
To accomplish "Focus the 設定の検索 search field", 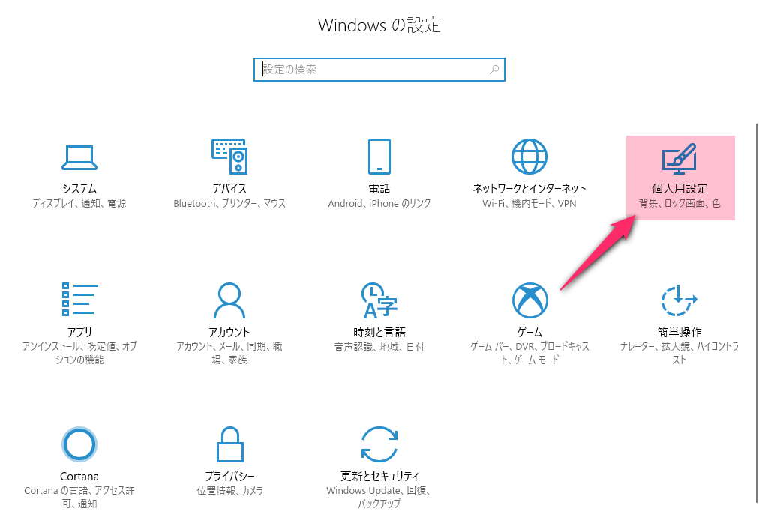I will coord(379,70).
